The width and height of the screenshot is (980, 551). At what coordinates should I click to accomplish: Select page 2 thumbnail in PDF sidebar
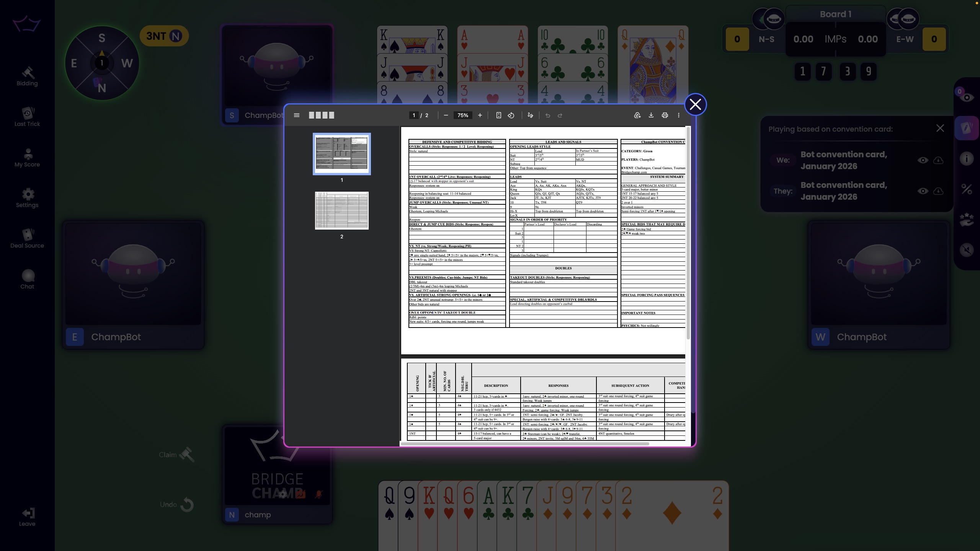(x=341, y=210)
